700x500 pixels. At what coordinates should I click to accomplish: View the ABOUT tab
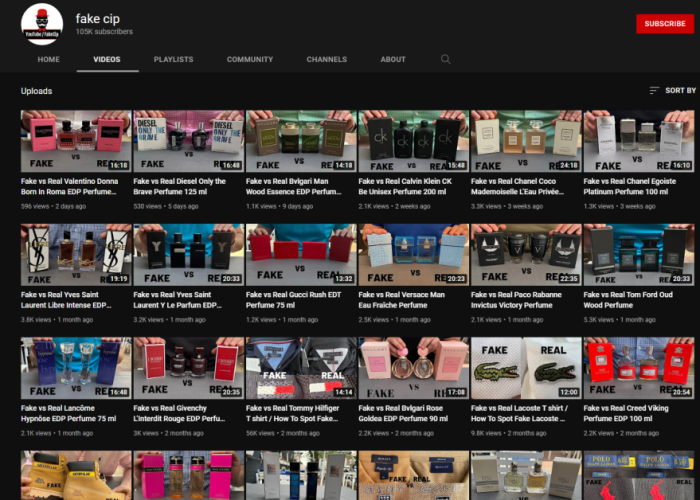click(x=393, y=59)
